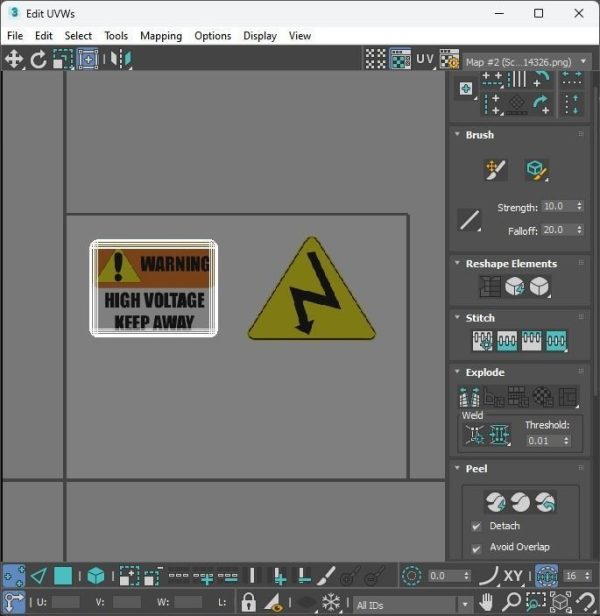Activate the Freeform Mode tool
Screen dimensions: 600x616
(88, 59)
